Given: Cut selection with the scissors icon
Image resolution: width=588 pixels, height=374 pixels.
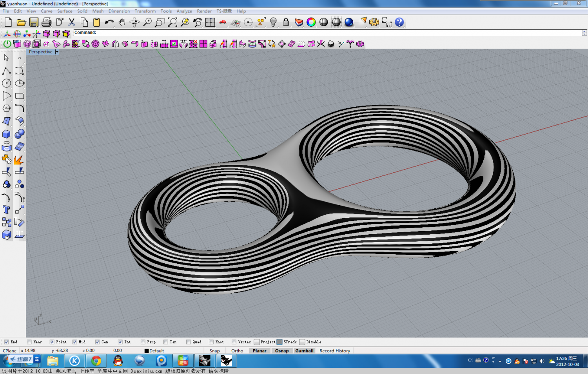Looking at the screenshot, I should click(72, 22).
